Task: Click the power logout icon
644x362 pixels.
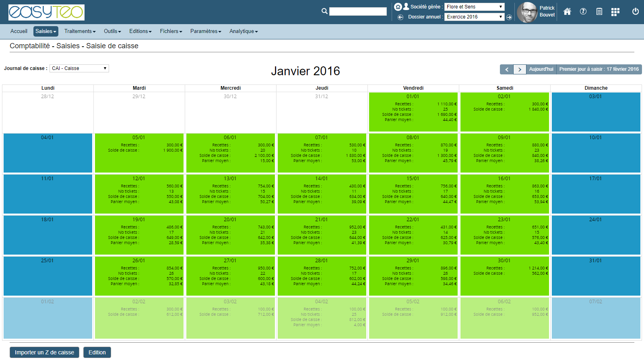Action: click(x=636, y=12)
